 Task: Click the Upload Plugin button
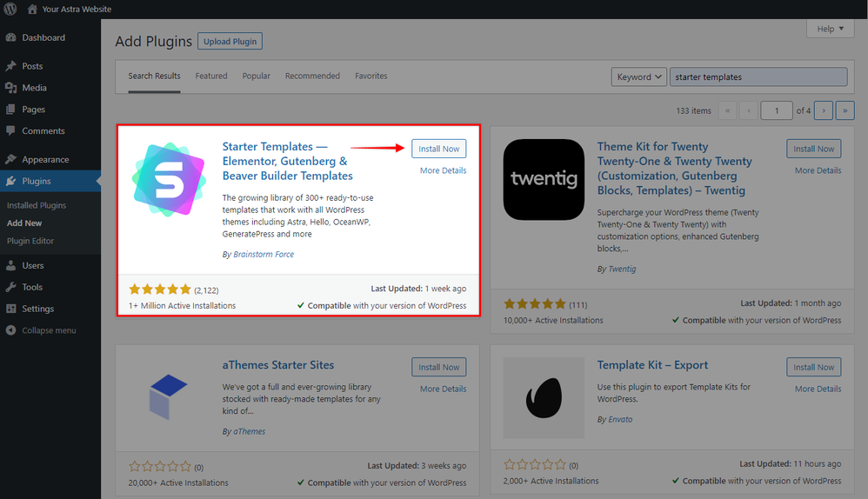[x=230, y=41]
